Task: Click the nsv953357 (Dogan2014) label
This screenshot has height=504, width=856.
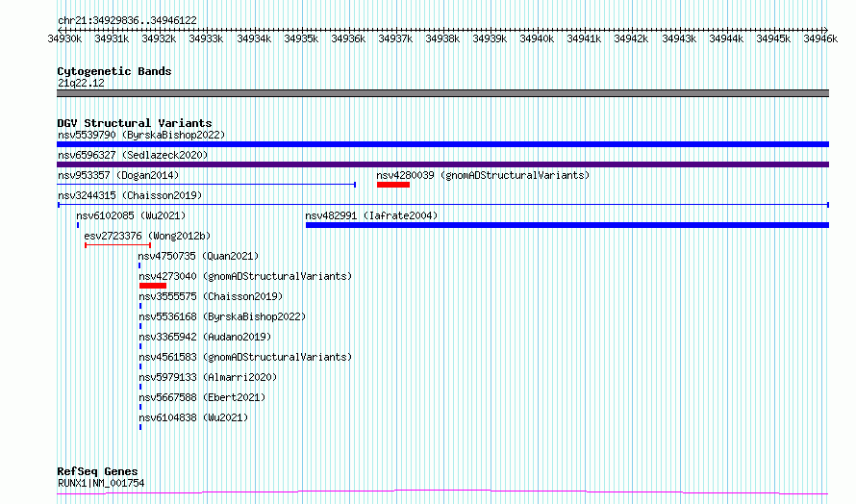Action: (x=118, y=175)
